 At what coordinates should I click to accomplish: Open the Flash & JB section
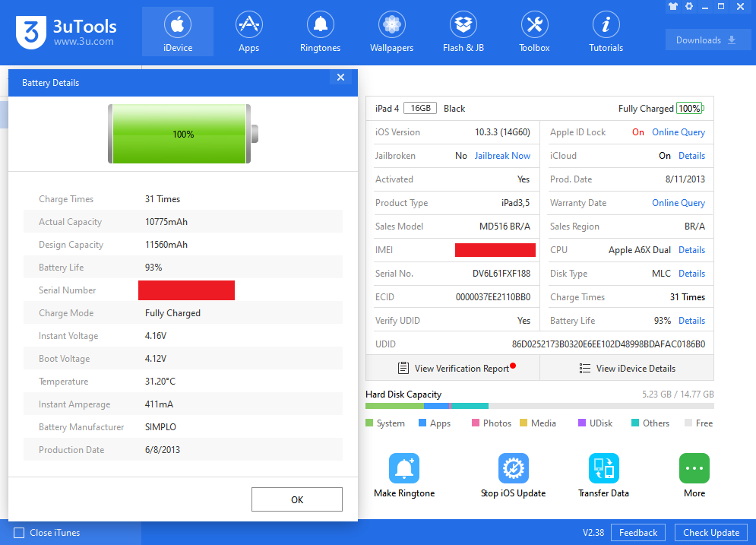[x=463, y=32]
